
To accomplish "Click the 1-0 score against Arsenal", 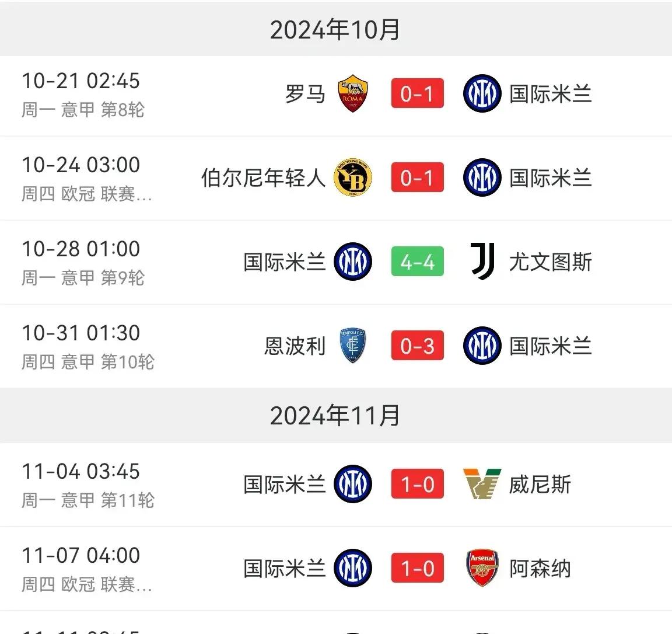I will (x=417, y=568).
